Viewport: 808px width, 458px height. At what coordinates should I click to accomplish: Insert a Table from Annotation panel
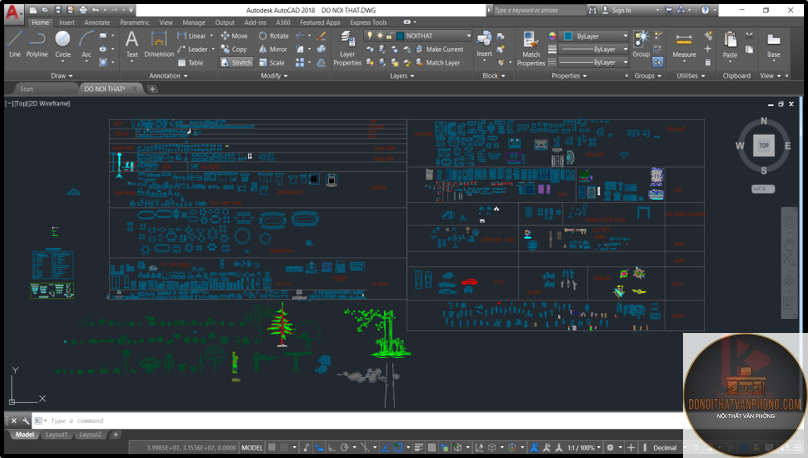tap(191, 63)
